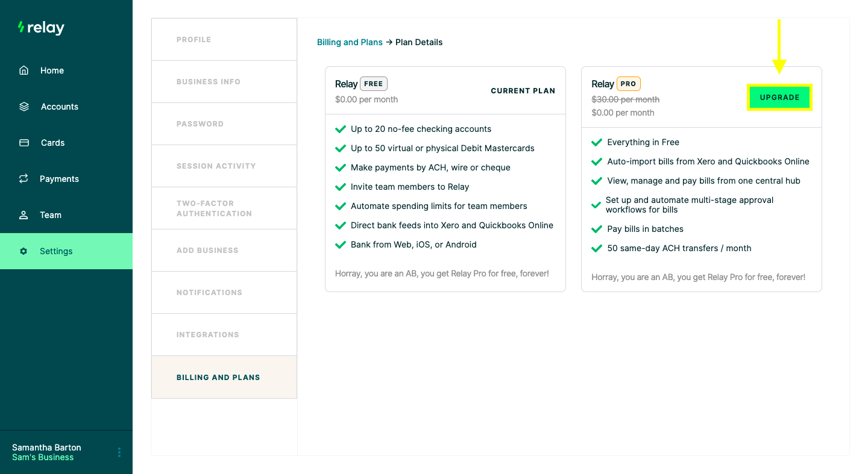
Task: Click 'Direct bank feeds into Xero and Quickbooks Online'
Action: (x=452, y=225)
